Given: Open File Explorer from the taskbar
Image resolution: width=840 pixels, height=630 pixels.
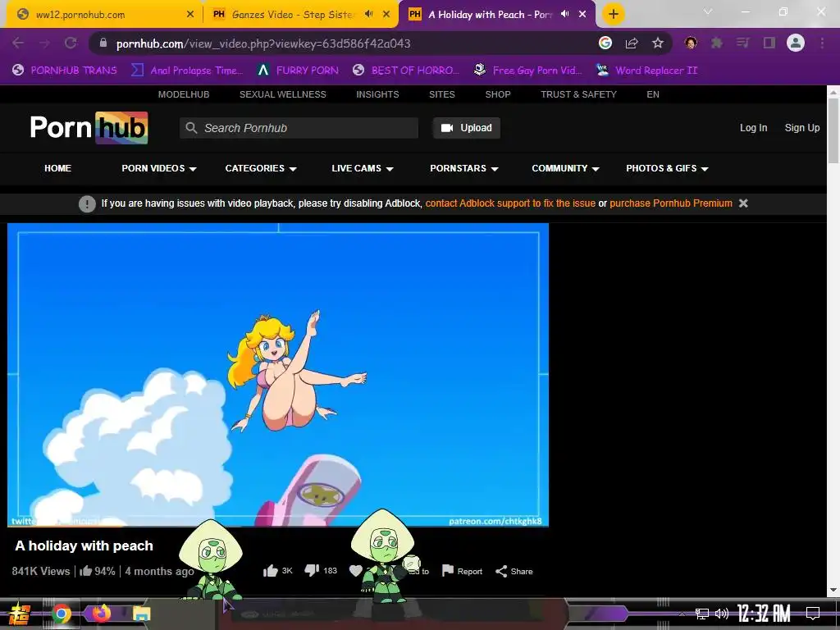Looking at the screenshot, I should tap(141, 614).
